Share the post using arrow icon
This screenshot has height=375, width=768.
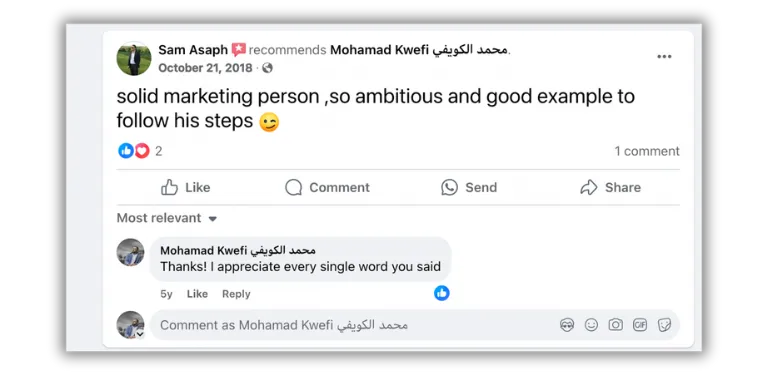610,188
